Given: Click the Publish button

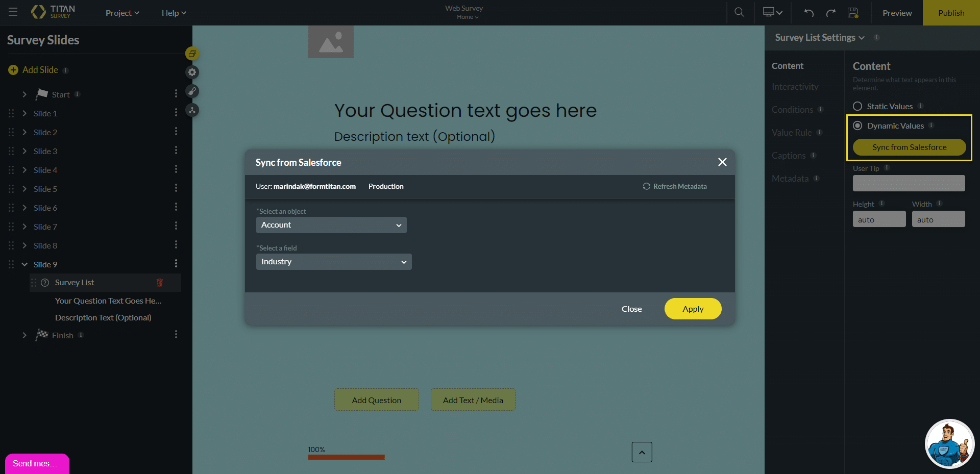Looking at the screenshot, I should coord(951,13).
